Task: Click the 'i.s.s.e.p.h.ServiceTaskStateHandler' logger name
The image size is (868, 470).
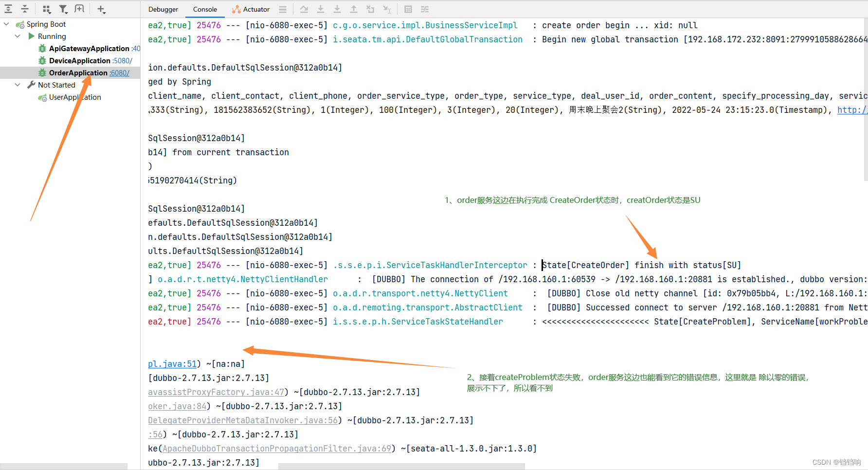Action: 417,322
